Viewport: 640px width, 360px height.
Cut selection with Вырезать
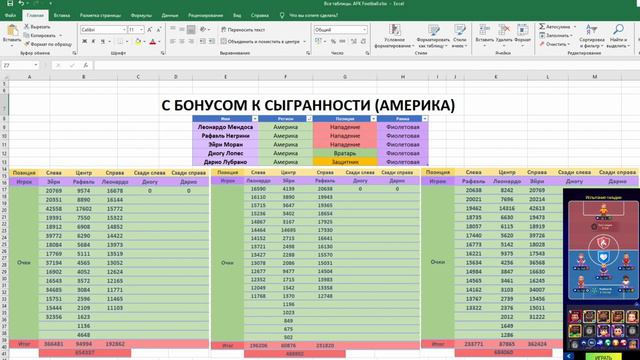[37, 27]
